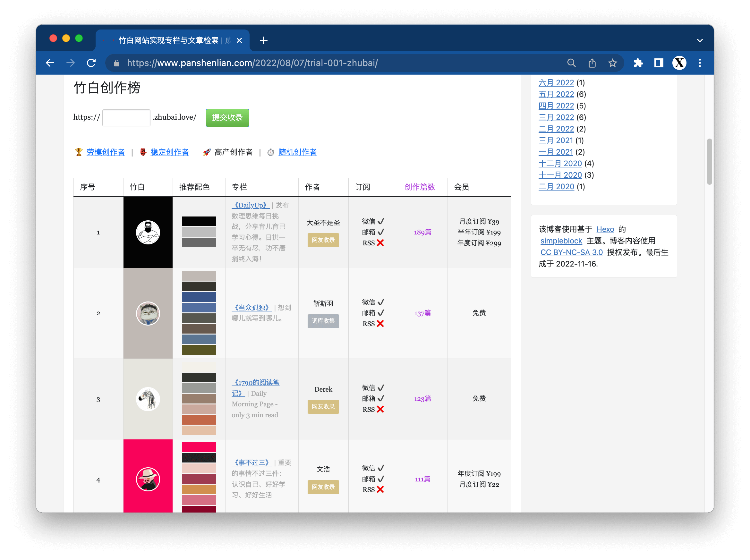Click 网友收录 tag under 大圣不是圣
Screen dimensions: 750x560
pyautogui.click(x=323, y=240)
